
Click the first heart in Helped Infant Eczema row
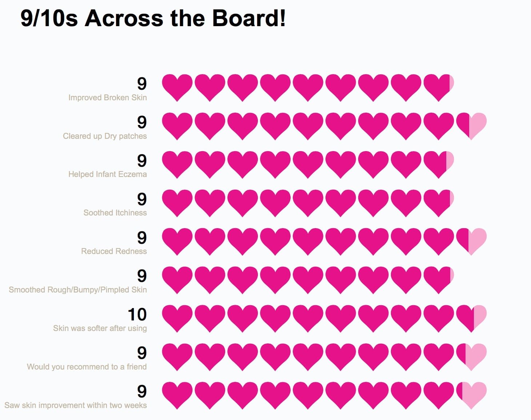(x=177, y=165)
